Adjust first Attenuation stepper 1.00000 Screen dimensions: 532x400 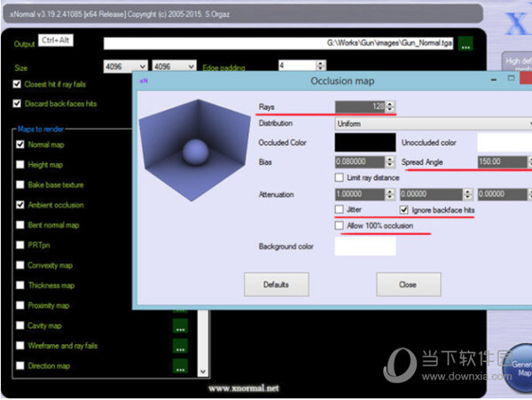coord(390,194)
